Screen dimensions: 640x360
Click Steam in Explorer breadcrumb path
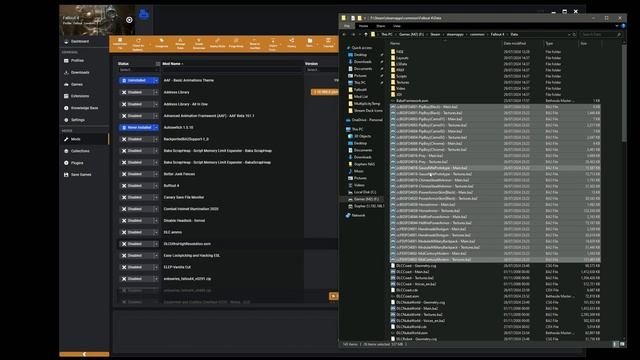(x=436, y=34)
